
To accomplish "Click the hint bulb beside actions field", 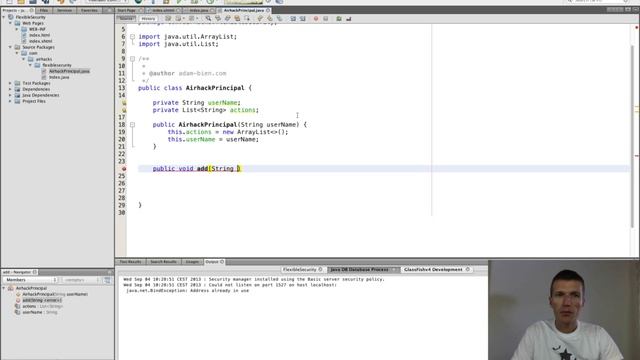I will (x=124, y=110).
